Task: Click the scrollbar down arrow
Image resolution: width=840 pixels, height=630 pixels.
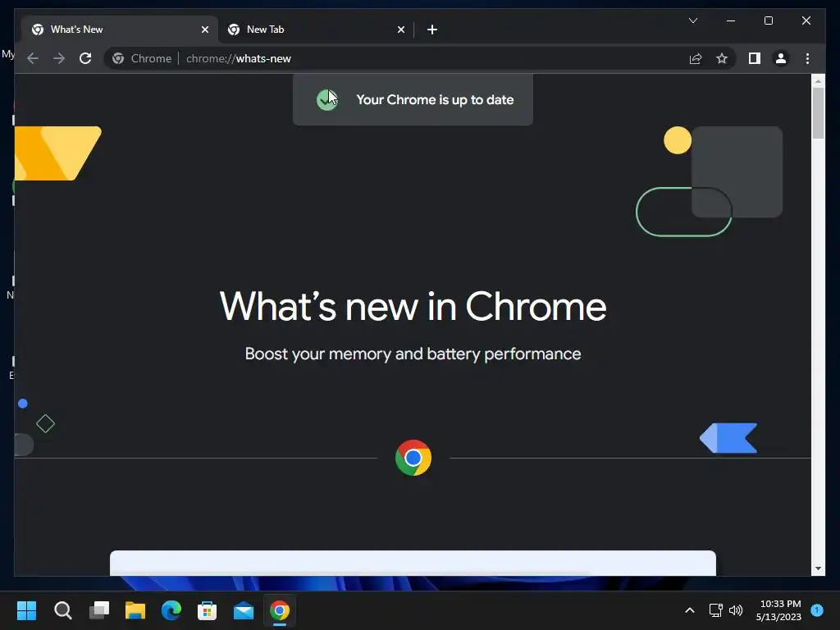Action: [x=818, y=568]
